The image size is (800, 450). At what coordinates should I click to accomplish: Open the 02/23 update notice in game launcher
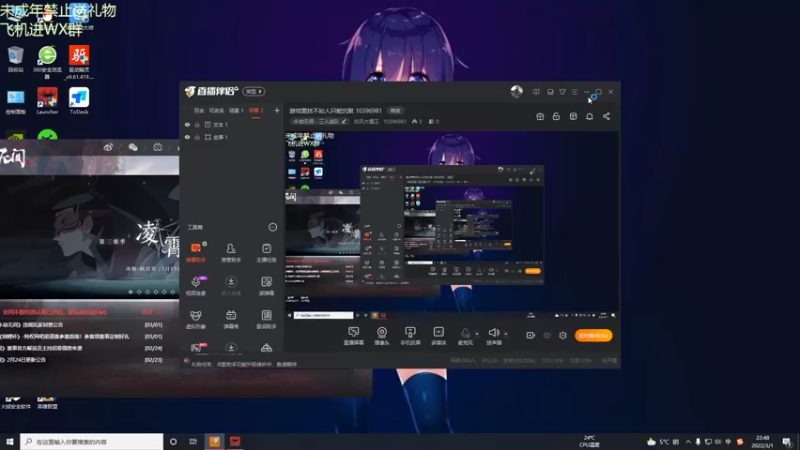tap(82, 360)
